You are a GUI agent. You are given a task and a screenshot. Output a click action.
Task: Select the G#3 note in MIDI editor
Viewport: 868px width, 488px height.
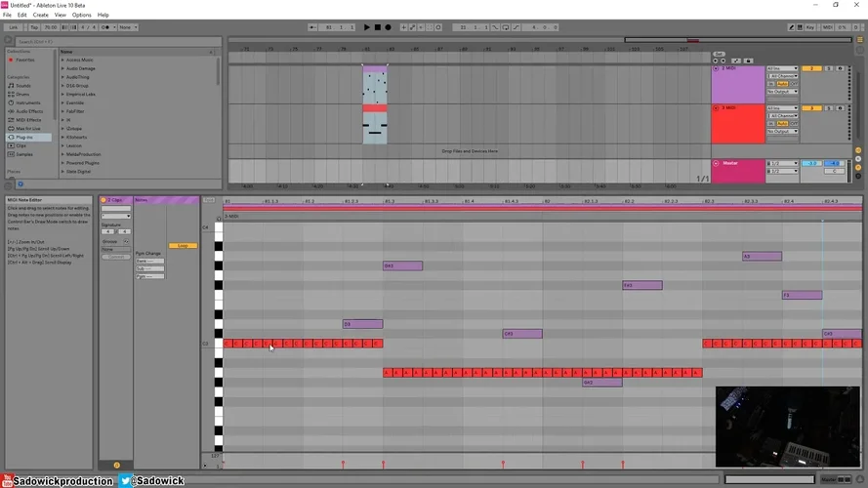[x=402, y=266]
